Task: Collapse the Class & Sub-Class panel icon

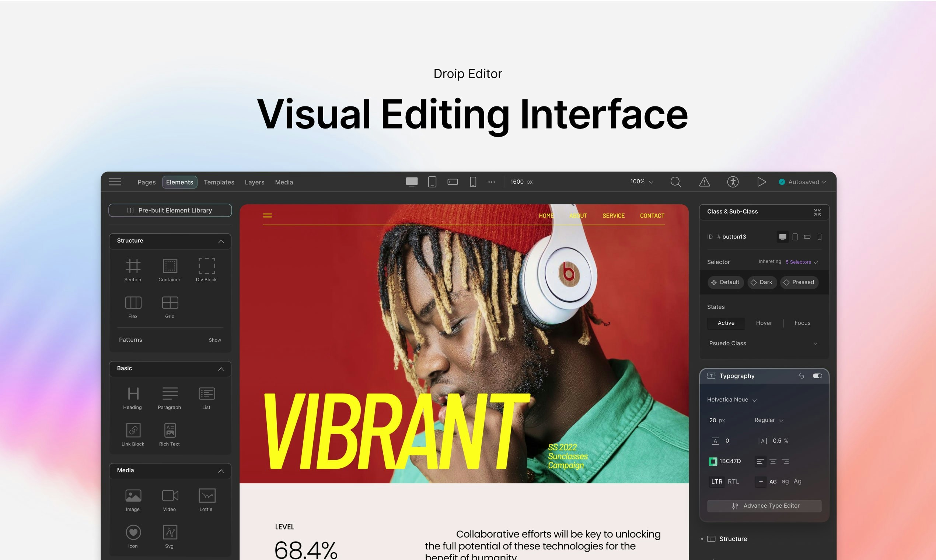Action: (x=817, y=212)
